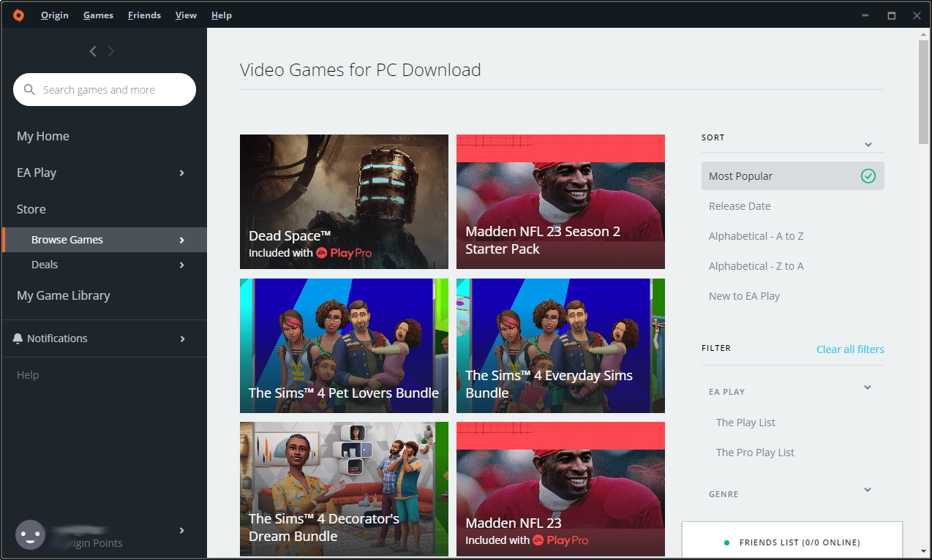932x560 pixels.
Task: Open the Games menu
Action: pyautogui.click(x=98, y=15)
